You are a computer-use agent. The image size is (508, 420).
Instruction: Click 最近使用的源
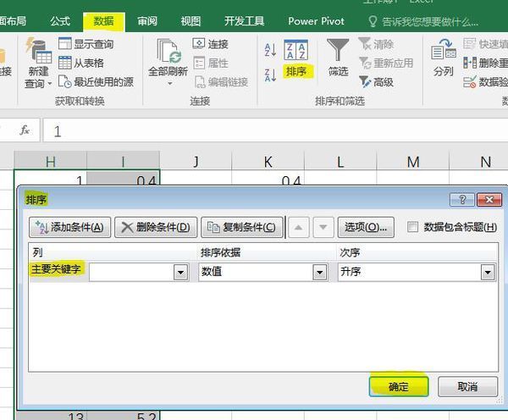click(96, 81)
